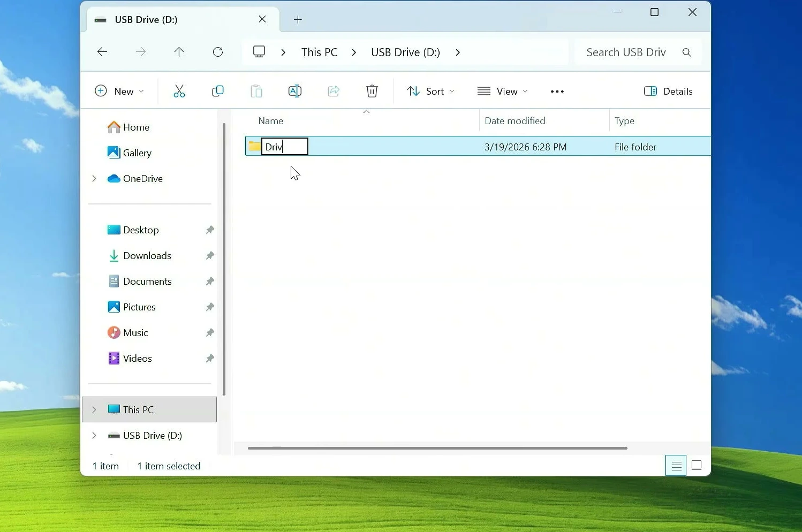Close the USB Drive (D:) tab

262,19
